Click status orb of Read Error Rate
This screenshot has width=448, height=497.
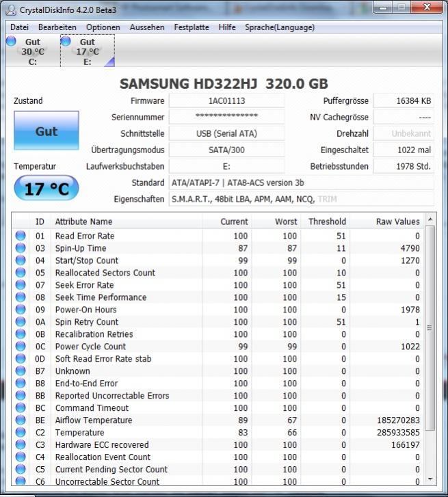click(21, 235)
